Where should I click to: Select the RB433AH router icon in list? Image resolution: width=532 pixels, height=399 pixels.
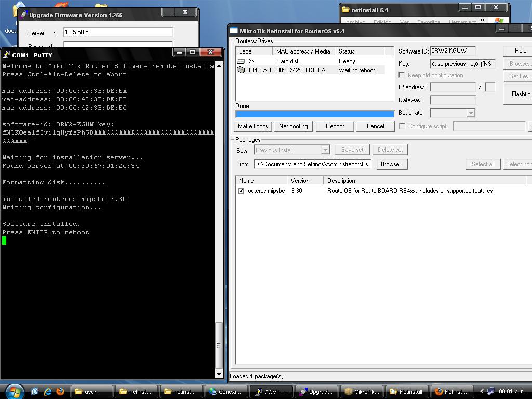(x=241, y=70)
